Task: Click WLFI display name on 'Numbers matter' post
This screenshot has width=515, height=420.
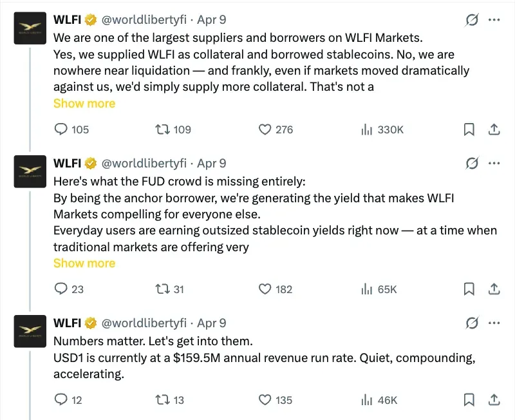Action: pyautogui.click(x=68, y=323)
